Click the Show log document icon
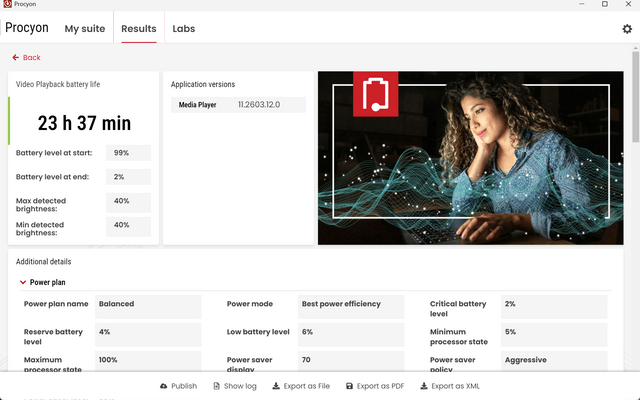Screen dimensions: 640x400 [217, 386]
